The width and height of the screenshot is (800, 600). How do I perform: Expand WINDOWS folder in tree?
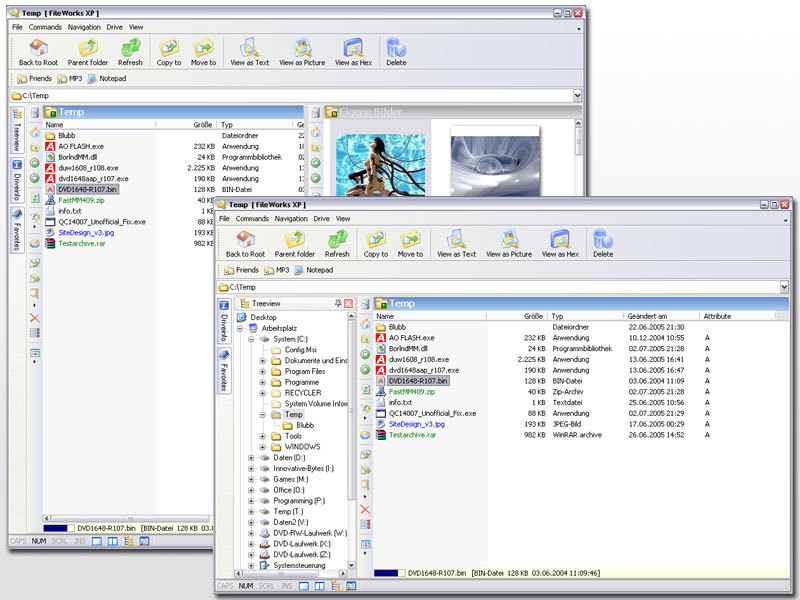click(263, 447)
